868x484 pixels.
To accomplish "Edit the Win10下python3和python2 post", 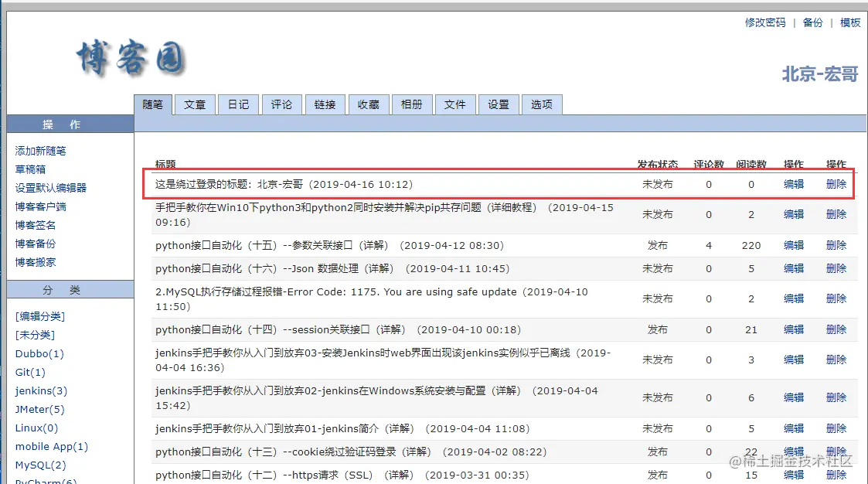I will pos(793,214).
